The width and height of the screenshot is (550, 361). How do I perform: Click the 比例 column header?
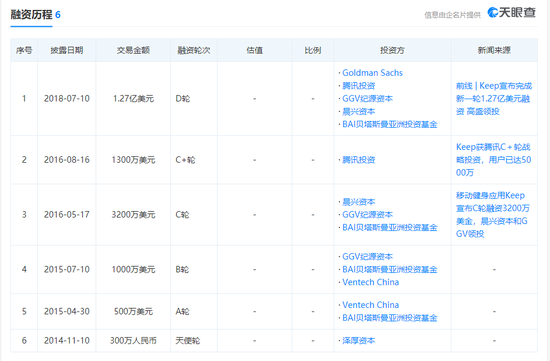point(313,50)
